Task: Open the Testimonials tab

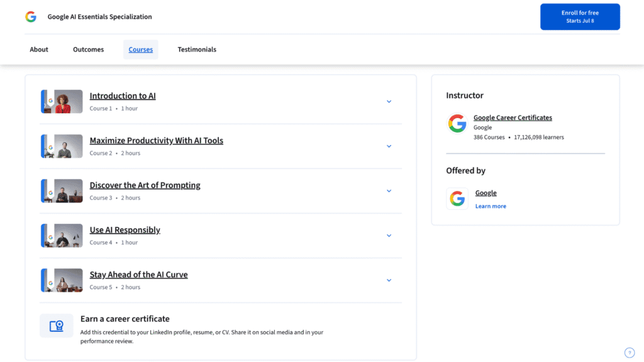Action: (197, 49)
